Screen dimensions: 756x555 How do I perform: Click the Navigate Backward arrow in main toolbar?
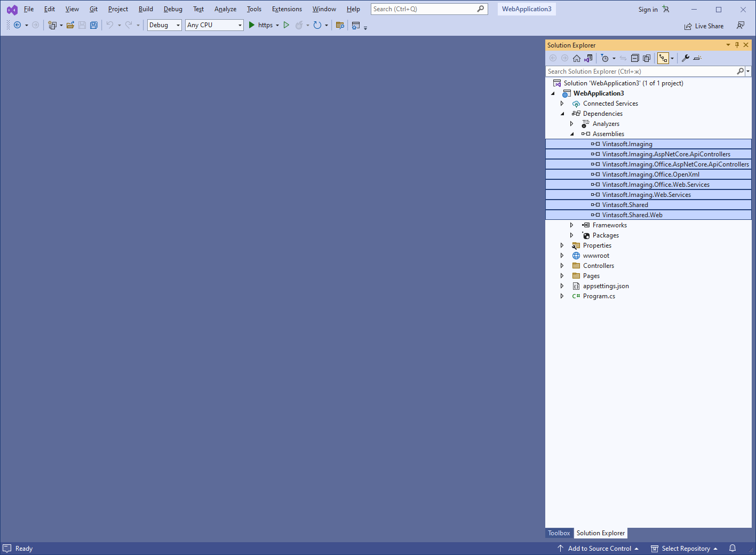click(x=17, y=25)
